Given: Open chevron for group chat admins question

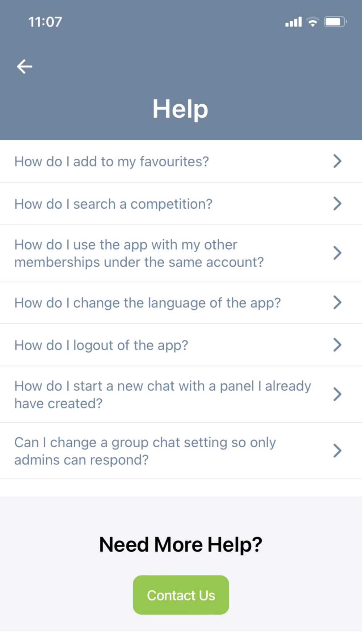Looking at the screenshot, I should [337, 451].
